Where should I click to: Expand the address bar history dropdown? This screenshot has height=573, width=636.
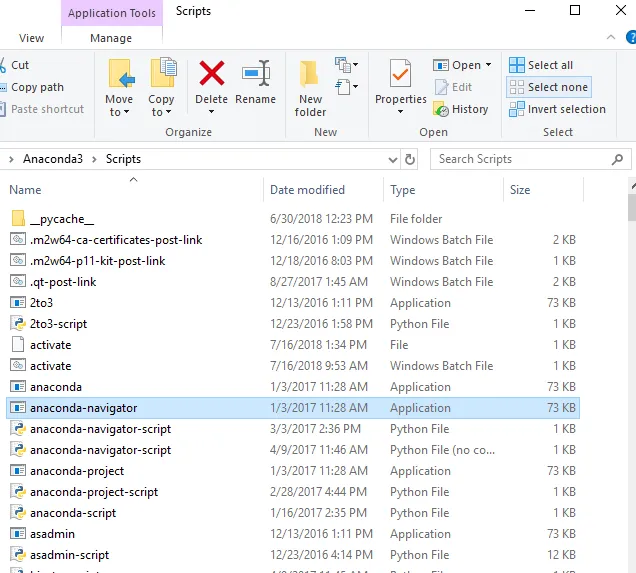click(392, 160)
